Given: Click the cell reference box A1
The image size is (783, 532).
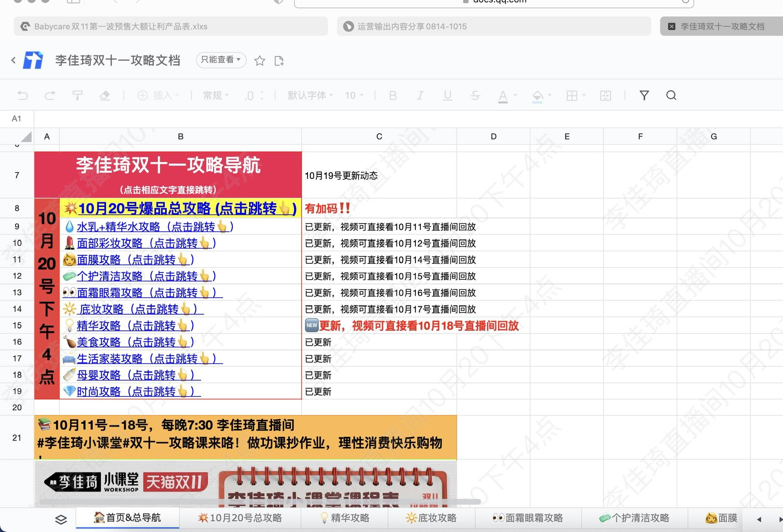Looking at the screenshot, I should point(17,118).
